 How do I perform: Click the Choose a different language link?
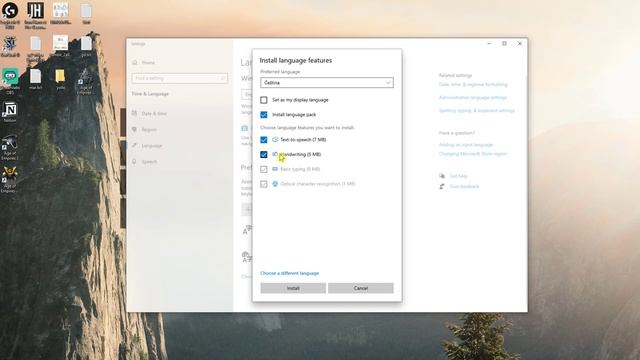(x=289, y=273)
